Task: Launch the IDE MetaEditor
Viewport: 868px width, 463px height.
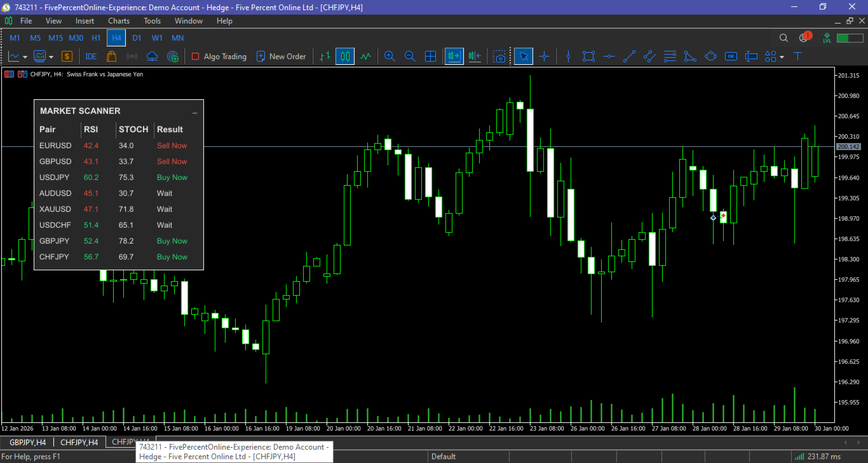Action: tap(91, 57)
